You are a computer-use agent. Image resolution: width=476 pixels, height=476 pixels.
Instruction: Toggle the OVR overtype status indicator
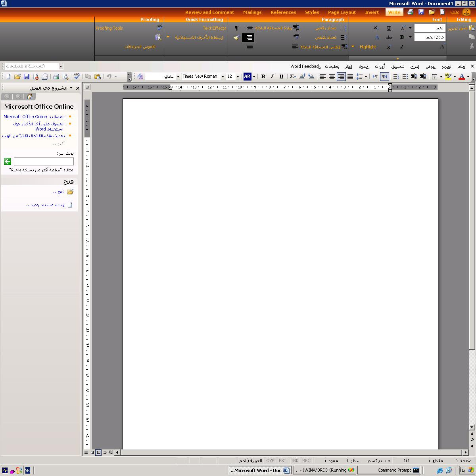point(270,461)
